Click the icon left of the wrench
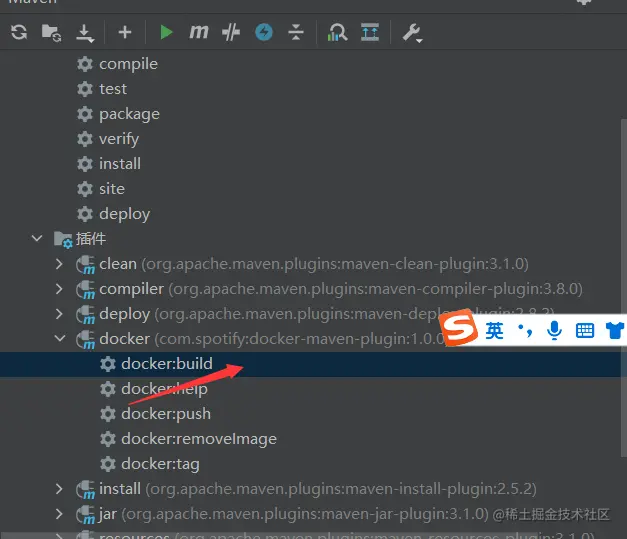Viewport: 627px width, 539px height. click(x=370, y=32)
